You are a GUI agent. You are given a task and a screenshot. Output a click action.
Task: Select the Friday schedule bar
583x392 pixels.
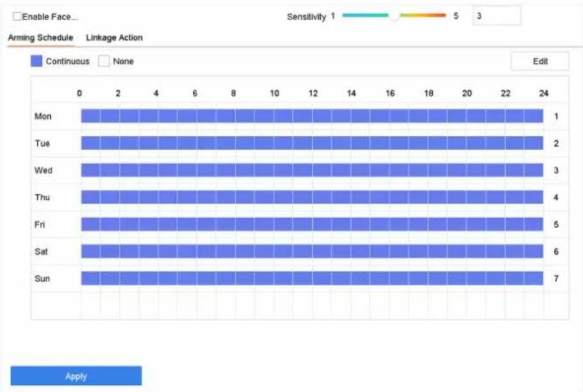coord(312,224)
